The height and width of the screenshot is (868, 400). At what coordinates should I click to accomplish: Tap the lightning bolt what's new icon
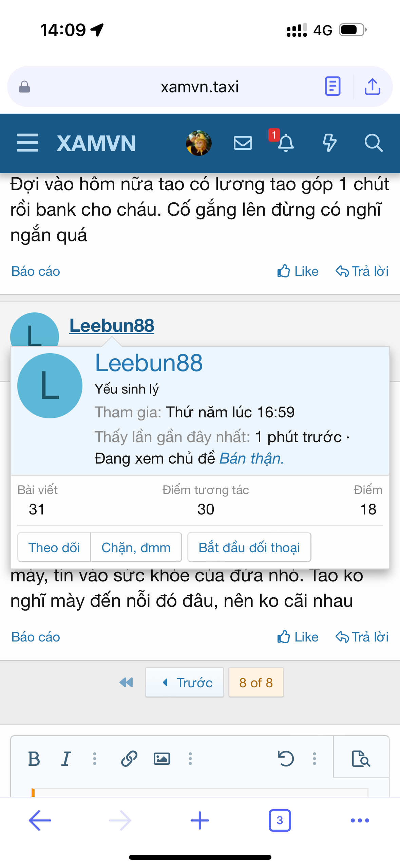329,143
